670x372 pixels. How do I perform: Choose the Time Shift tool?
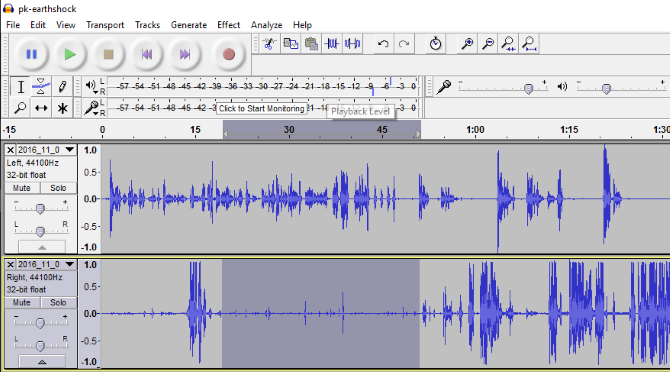[41, 108]
